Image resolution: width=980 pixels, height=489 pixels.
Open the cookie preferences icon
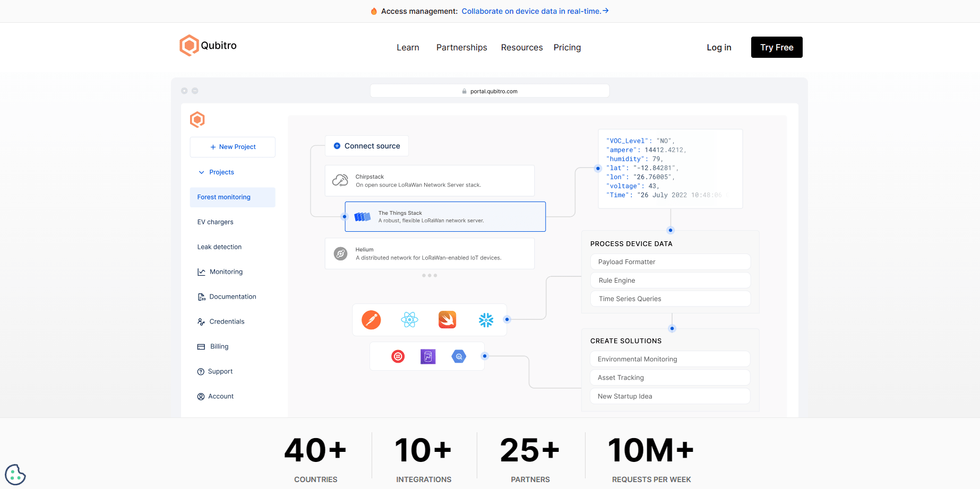15,475
